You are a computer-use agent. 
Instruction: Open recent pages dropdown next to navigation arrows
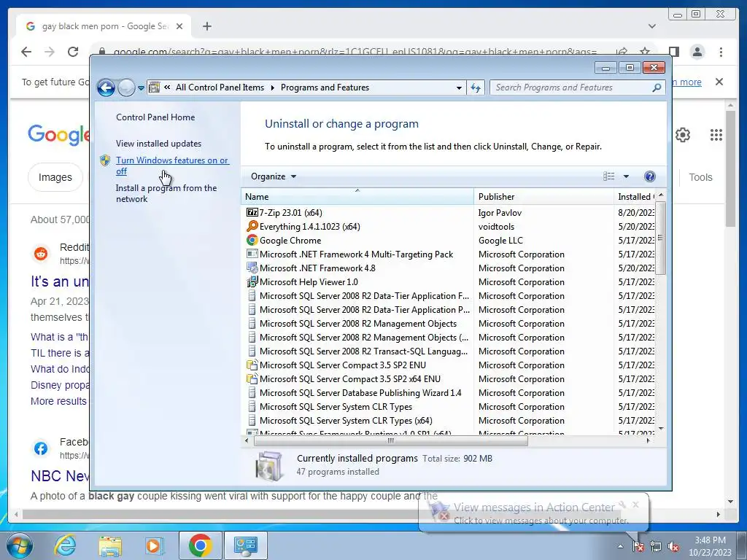point(141,88)
